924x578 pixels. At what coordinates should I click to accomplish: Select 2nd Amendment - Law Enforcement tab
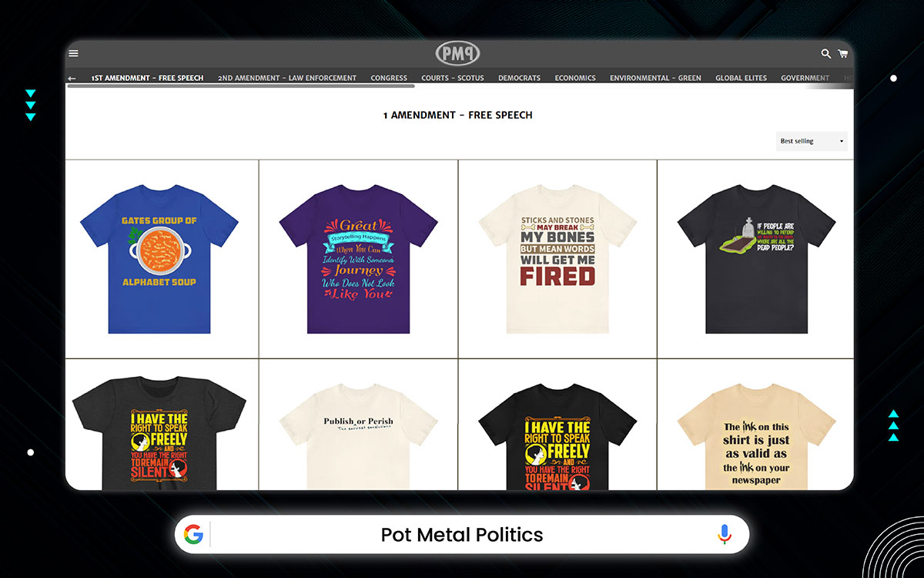point(287,78)
